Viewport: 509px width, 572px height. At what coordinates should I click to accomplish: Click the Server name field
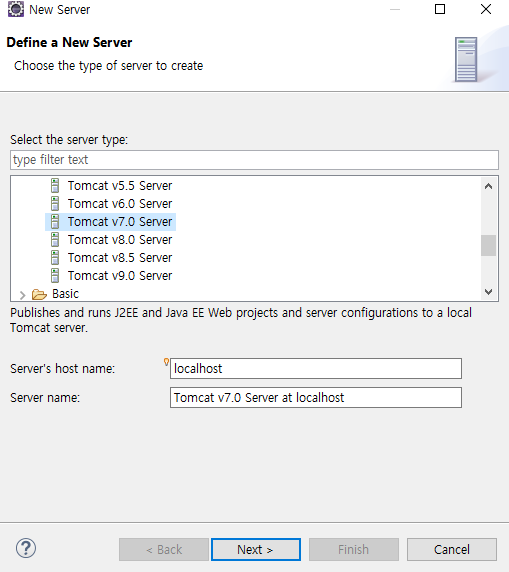(x=316, y=398)
